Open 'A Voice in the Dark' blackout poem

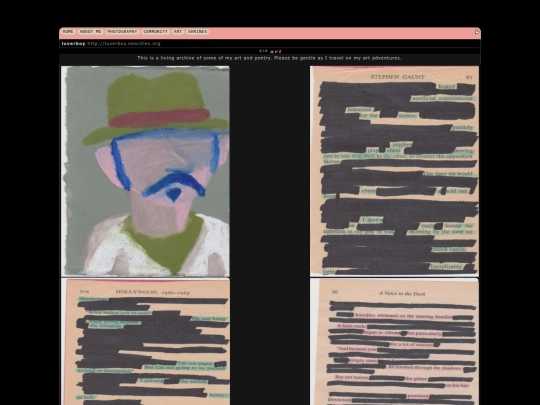click(x=394, y=342)
